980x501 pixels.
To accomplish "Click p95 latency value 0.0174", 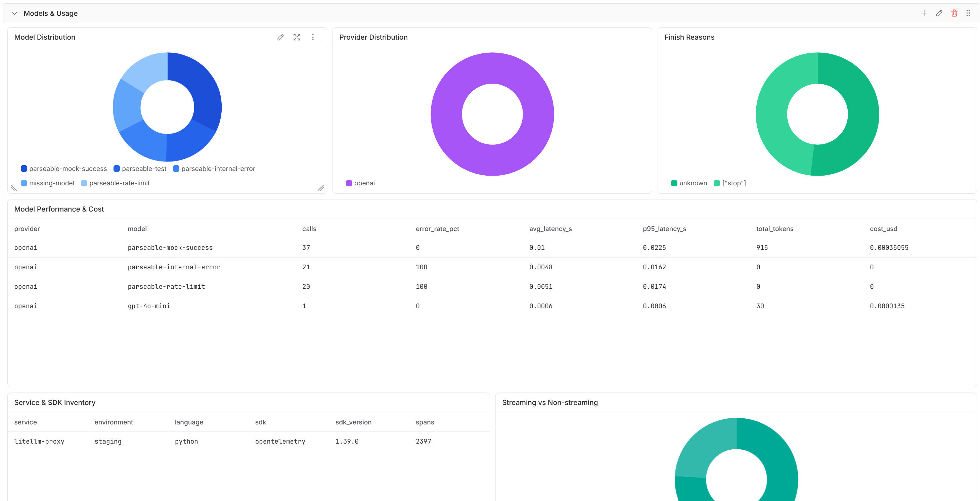I will coord(654,286).
